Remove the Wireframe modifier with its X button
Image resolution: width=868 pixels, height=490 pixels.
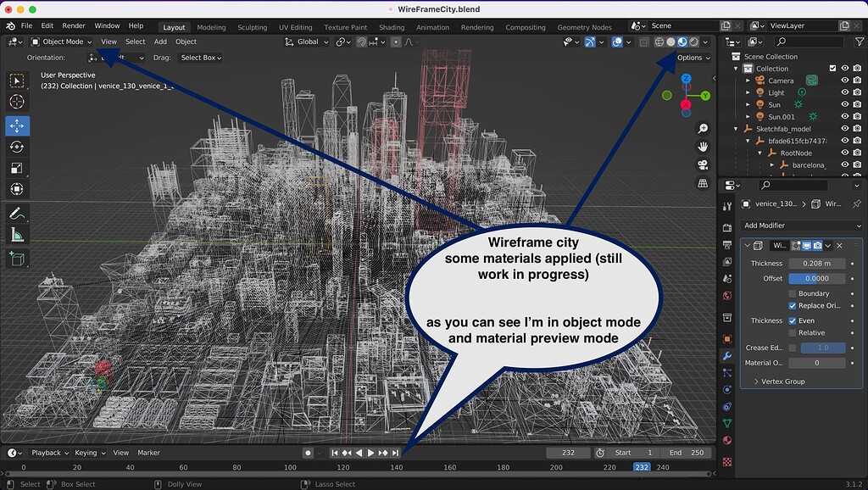tap(838, 246)
